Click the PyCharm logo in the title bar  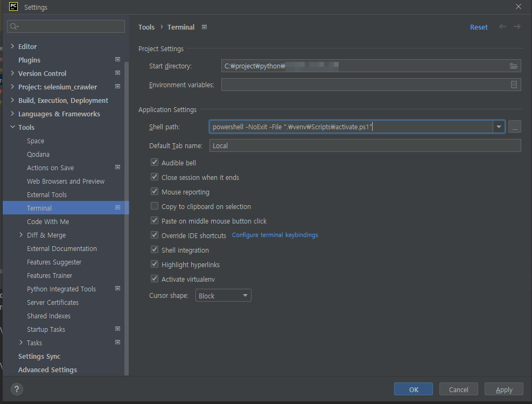[13, 7]
